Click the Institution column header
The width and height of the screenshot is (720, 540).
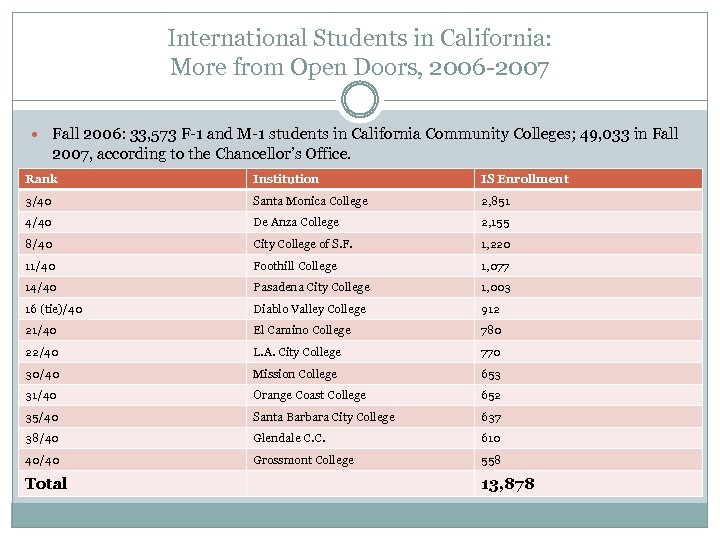[286, 179]
